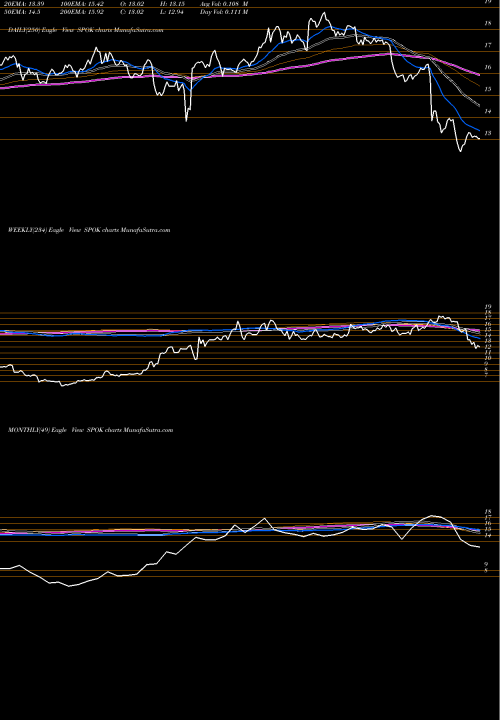Click the 18 price label on monthly chart axis
Viewport: 500px width, 720px height.
pyautogui.click(x=488, y=511)
